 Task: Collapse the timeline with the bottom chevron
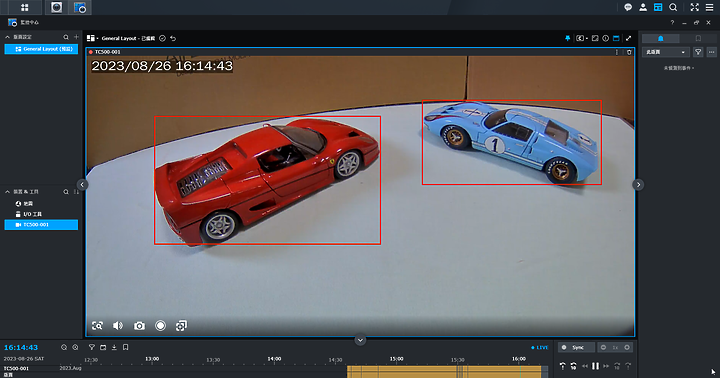pyautogui.click(x=360, y=340)
